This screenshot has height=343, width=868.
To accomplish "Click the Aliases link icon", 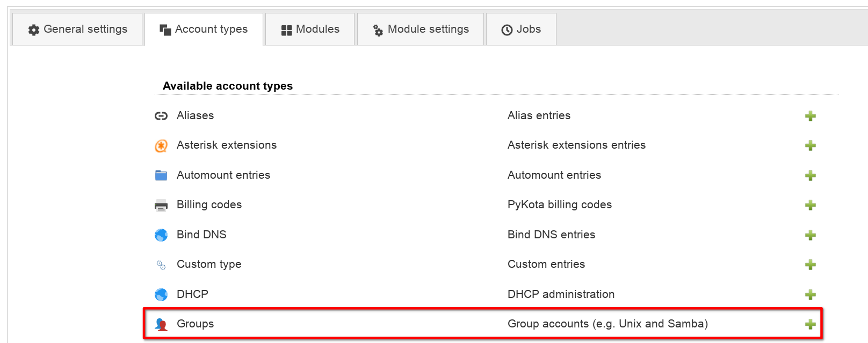I will click(x=161, y=116).
